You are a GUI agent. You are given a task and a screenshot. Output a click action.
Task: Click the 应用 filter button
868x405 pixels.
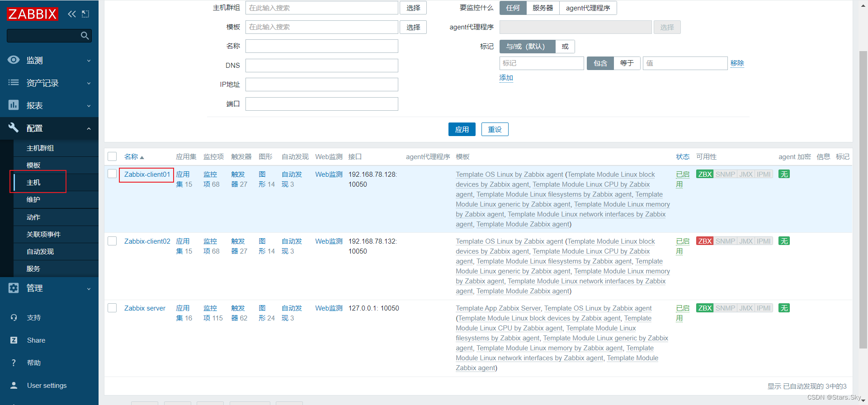[462, 129]
